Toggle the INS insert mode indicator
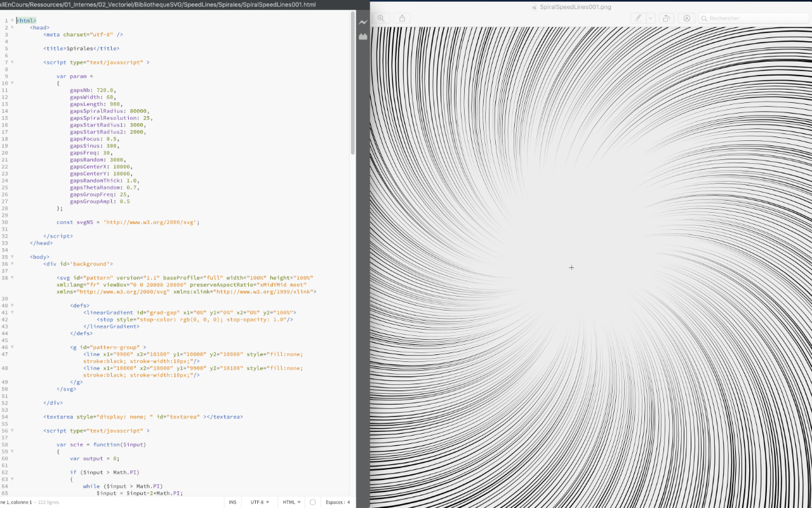812x508 pixels. 232,502
